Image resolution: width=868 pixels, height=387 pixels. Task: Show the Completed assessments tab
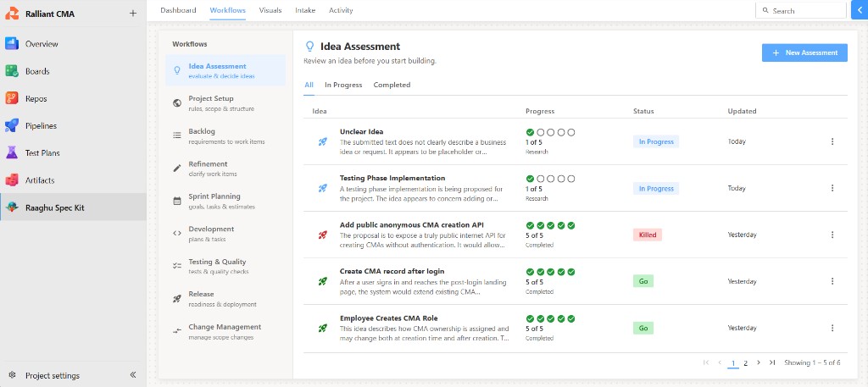click(x=392, y=85)
